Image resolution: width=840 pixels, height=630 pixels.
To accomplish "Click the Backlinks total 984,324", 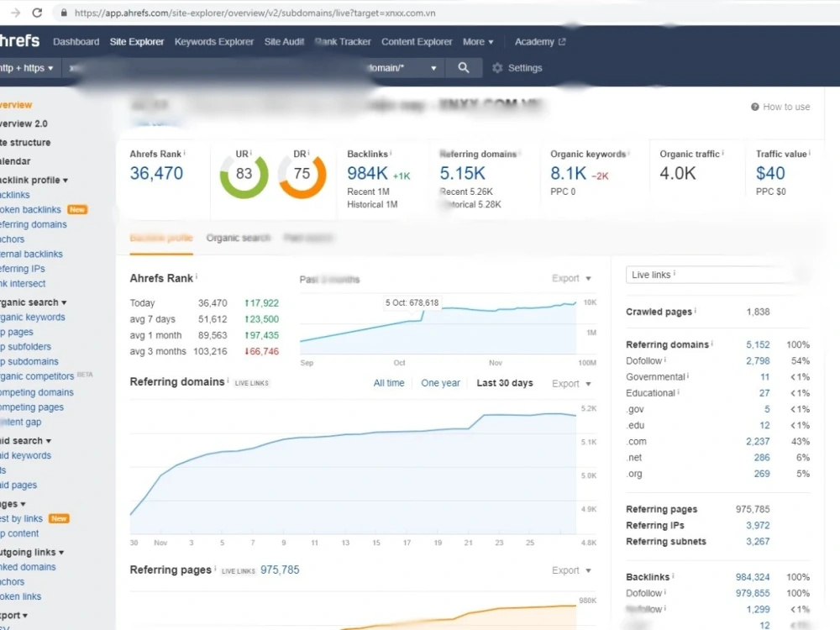I will [x=752, y=577].
